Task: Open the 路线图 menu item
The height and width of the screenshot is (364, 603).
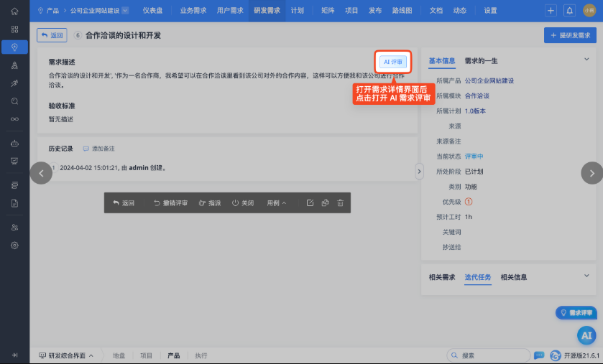Action: point(402,11)
